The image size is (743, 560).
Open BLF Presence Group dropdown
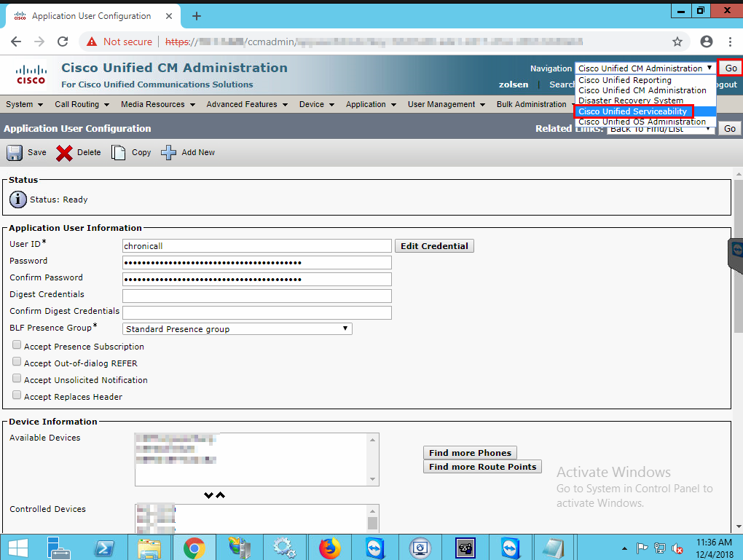pos(237,329)
